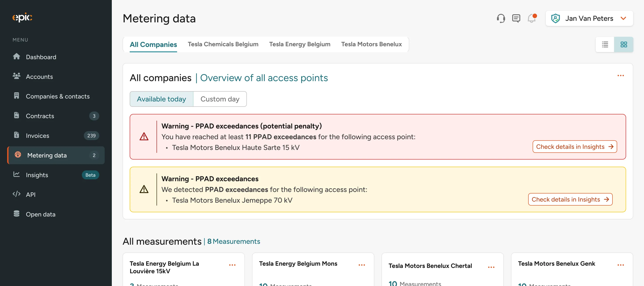Screen dimensions: 644x286
Task: Click the red PPAD penalty warning triangle
Action: point(144,137)
